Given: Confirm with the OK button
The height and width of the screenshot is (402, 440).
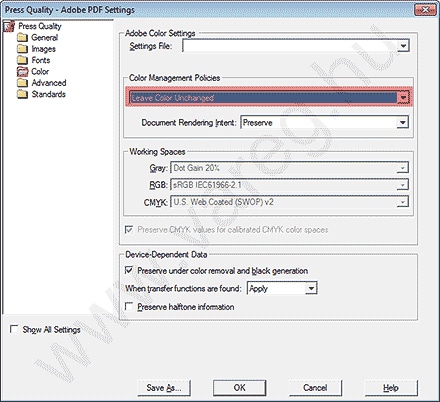Looking at the screenshot, I should (239, 388).
